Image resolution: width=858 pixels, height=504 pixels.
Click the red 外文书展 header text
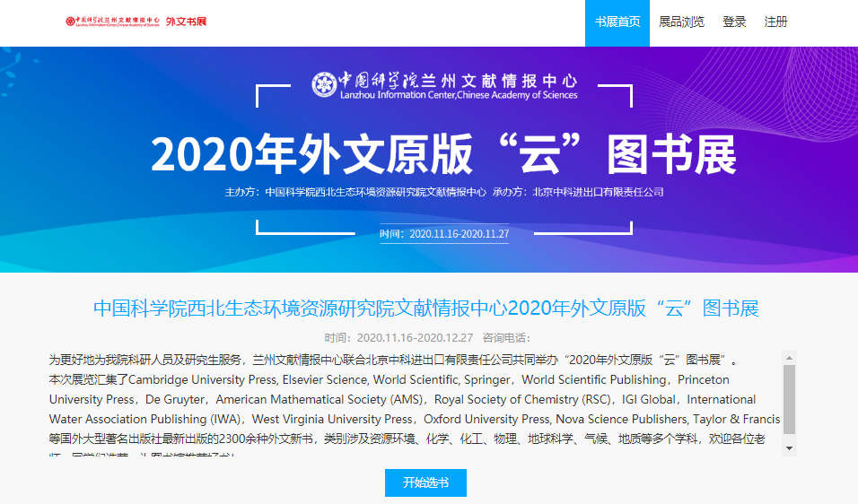(x=186, y=22)
